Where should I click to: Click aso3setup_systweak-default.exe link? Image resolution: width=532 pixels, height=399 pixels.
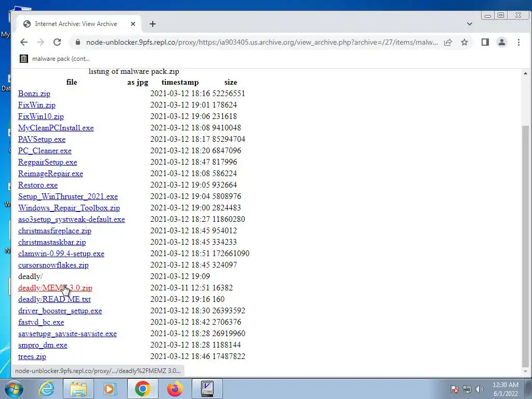[x=72, y=220]
